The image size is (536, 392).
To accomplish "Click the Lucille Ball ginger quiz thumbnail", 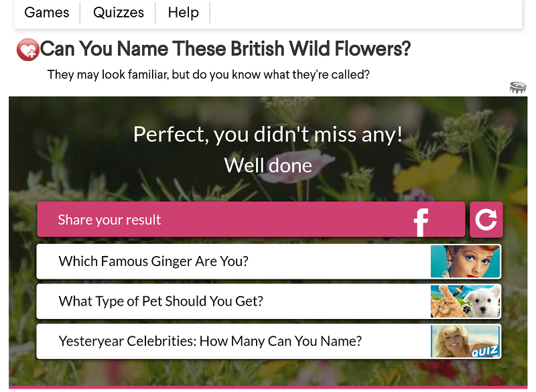I will click(x=465, y=261).
